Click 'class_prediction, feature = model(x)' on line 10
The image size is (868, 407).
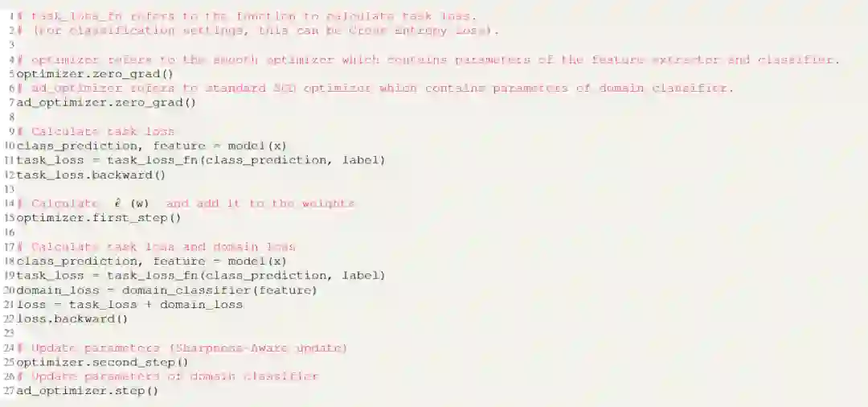[x=152, y=146]
